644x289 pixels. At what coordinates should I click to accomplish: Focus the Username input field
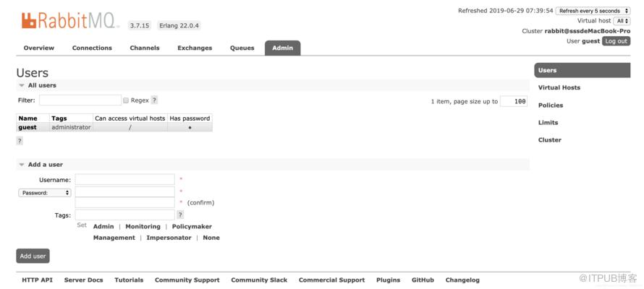125,180
